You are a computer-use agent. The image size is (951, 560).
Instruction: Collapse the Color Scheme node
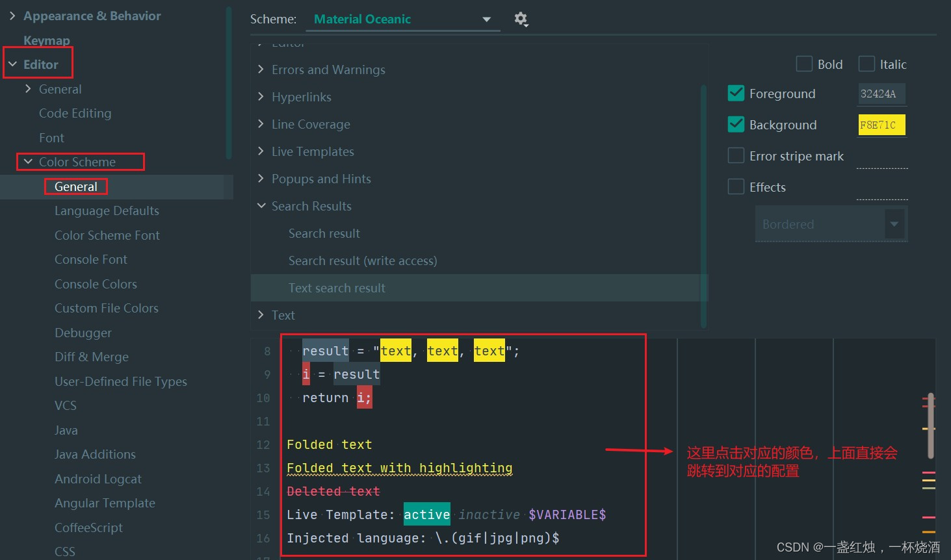pyautogui.click(x=28, y=162)
